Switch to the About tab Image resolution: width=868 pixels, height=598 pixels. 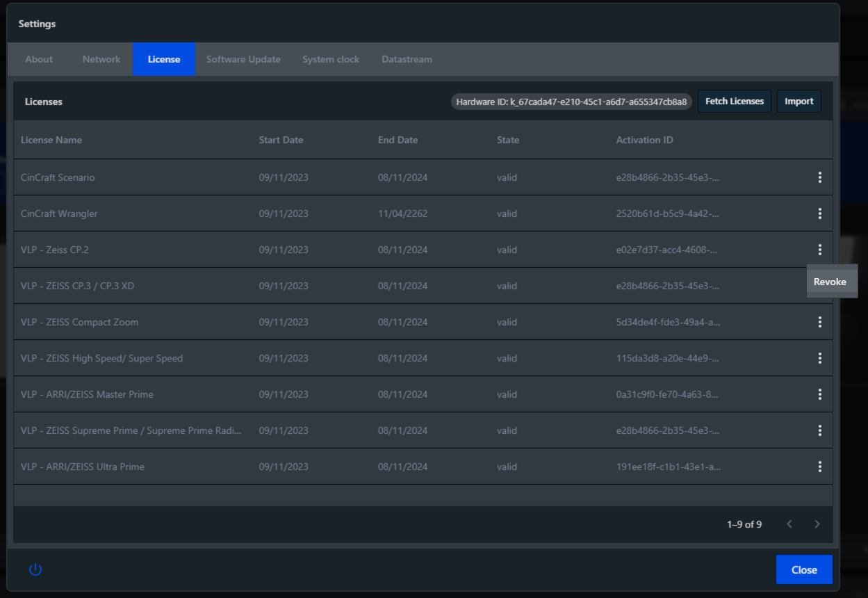[x=39, y=59]
